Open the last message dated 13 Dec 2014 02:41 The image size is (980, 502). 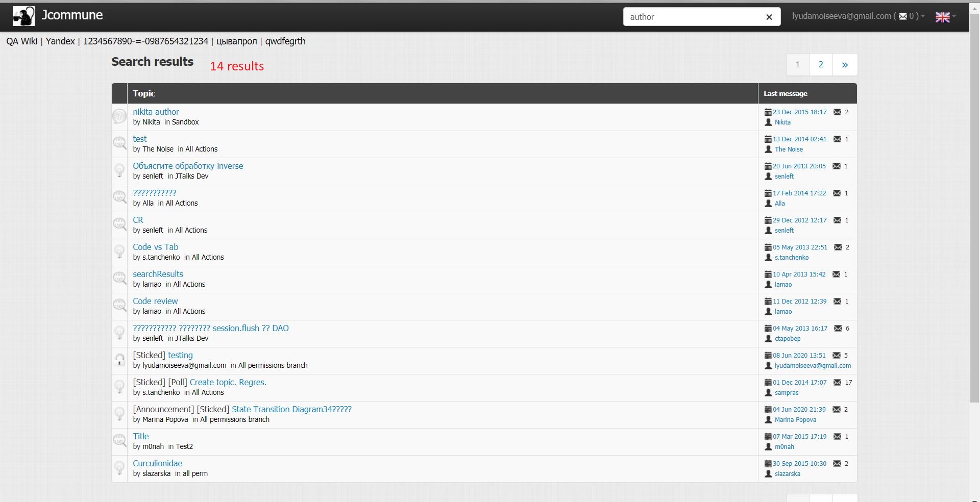799,139
